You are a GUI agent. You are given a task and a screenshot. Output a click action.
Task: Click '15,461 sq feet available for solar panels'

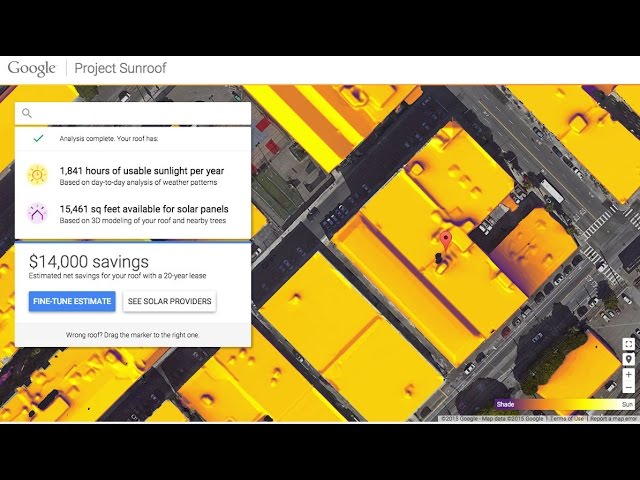coord(144,209)
